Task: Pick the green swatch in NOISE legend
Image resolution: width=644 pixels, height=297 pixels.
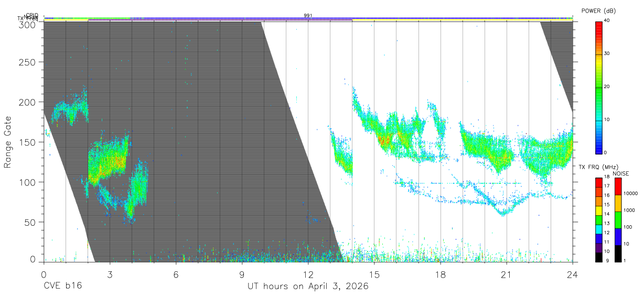Action: (x=618, y=220)
